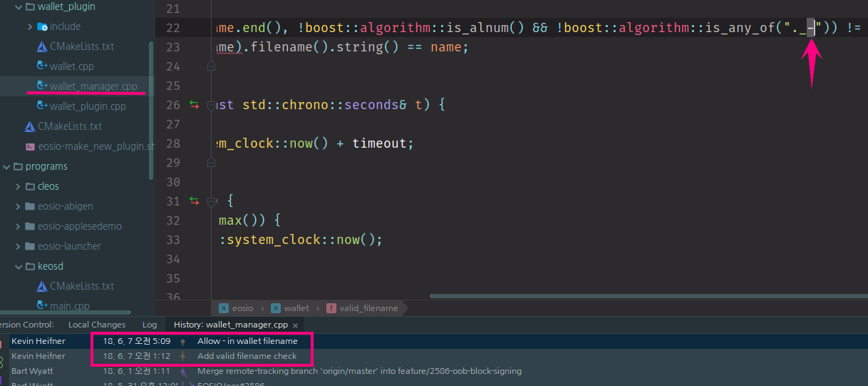This screenshot has height=386, width=868.
Task: Click the include folder icon
Action: pos(42,26)
